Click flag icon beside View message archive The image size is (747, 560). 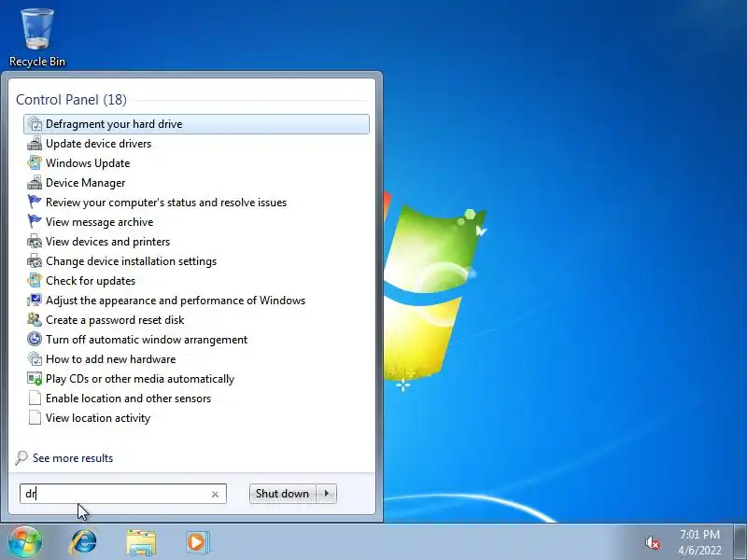35,221
